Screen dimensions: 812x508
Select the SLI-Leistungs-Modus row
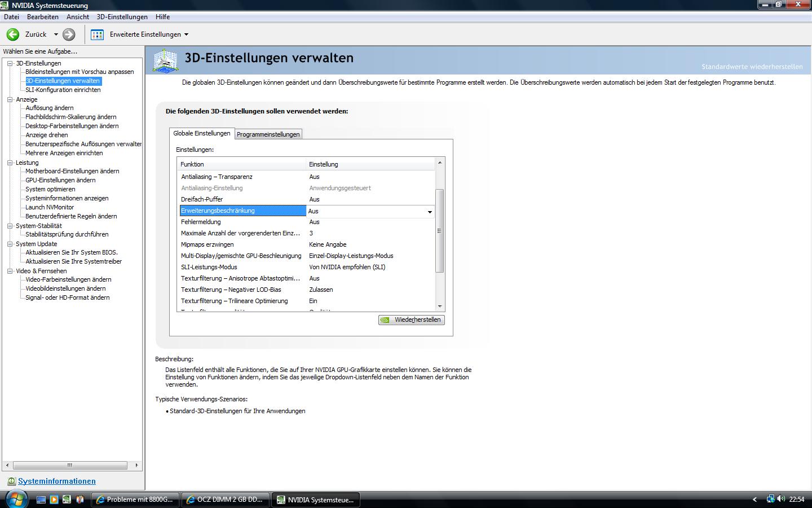coord(307,267)
